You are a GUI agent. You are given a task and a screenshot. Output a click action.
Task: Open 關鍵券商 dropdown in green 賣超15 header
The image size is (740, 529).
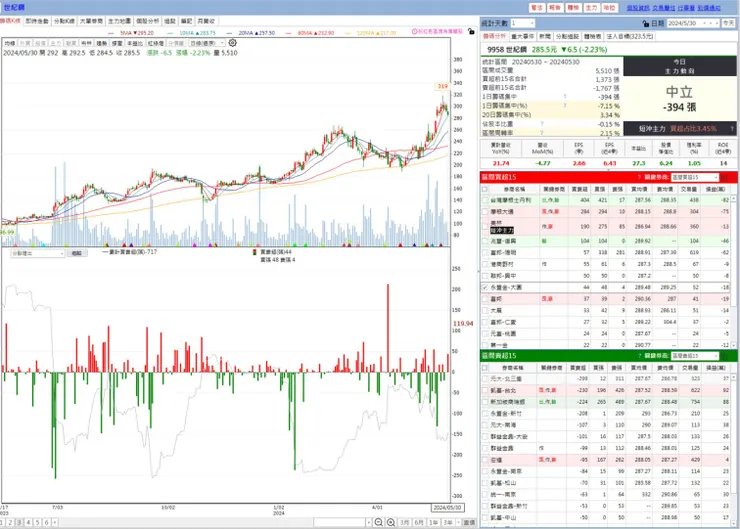[x=694, y=356]
